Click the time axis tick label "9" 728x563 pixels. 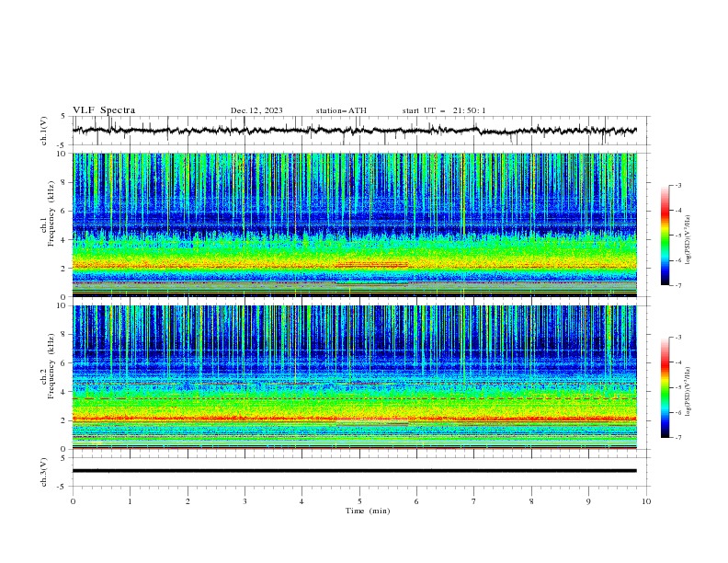pos(588,501)
